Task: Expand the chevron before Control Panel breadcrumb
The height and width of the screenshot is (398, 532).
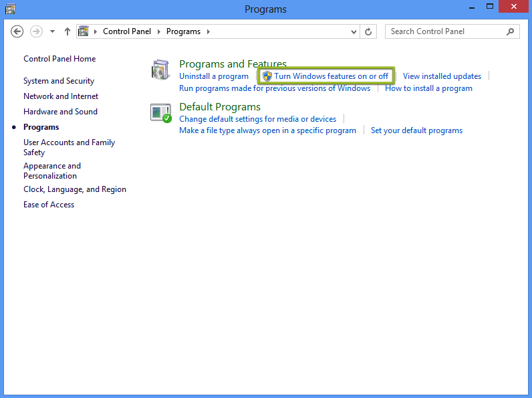Action: (96, 31)
